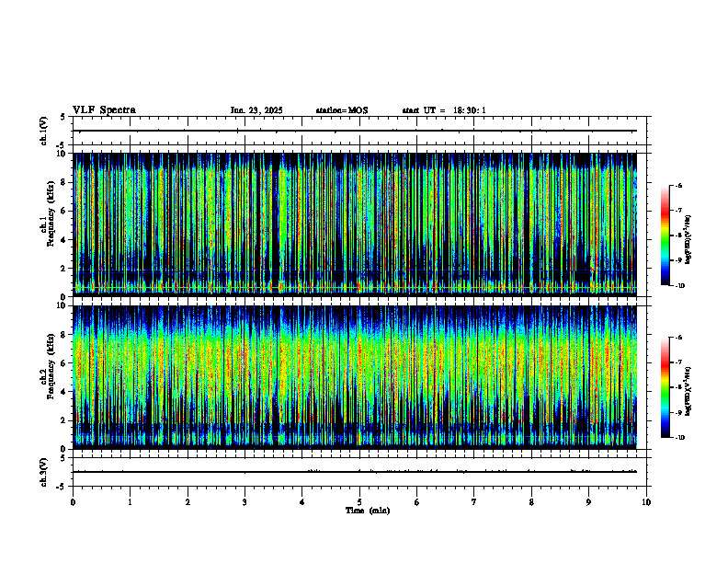The image size is (728, 563).
Task: Click time axis tick label '5'
Action: (x=359, y=502)
